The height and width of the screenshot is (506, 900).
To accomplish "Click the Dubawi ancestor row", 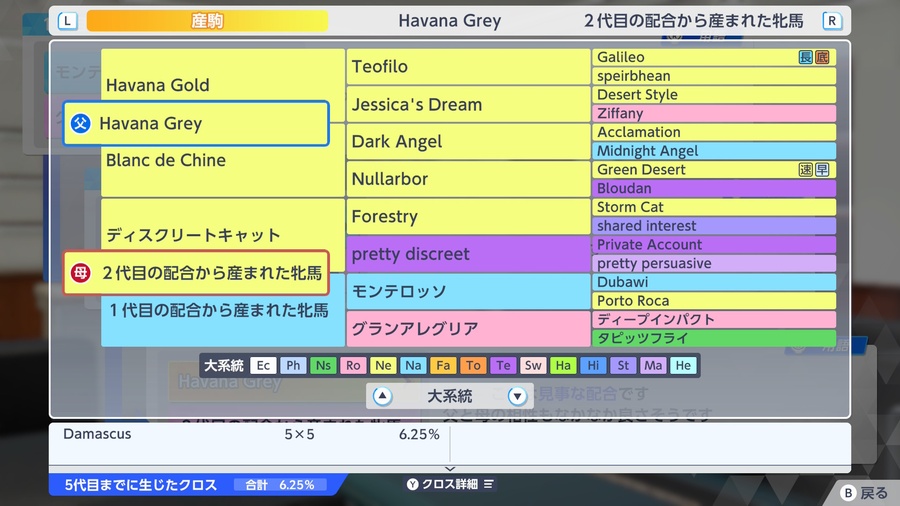I will 714,282.
